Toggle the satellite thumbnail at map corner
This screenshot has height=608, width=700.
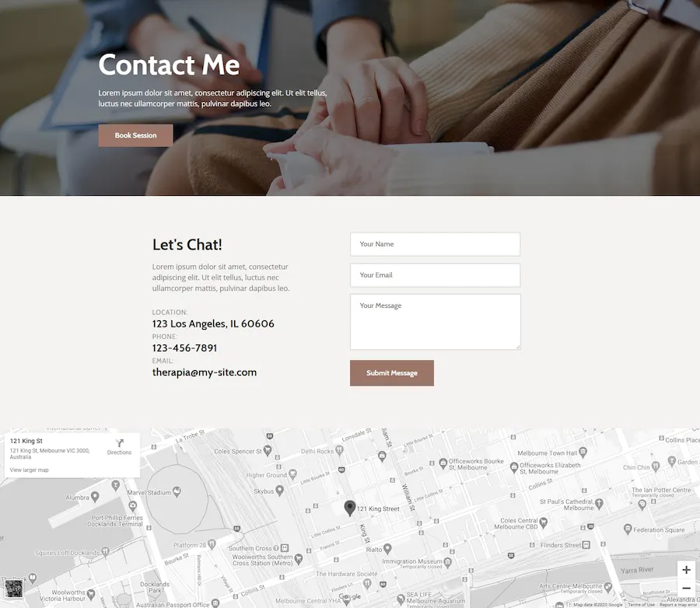click(x=13, y=589)
